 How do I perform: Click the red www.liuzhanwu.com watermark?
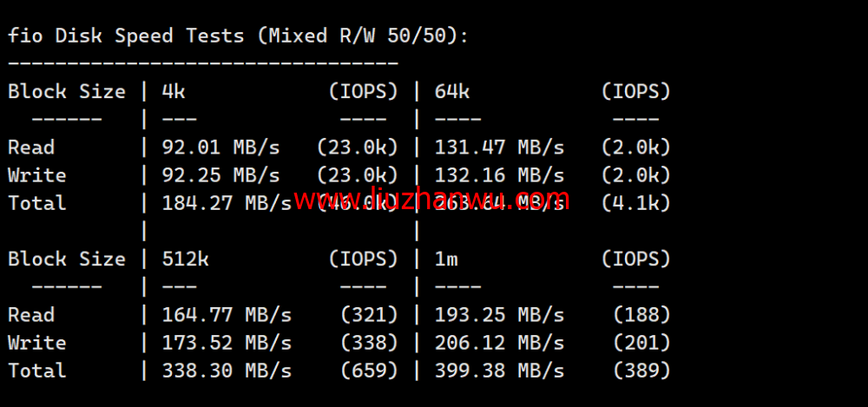[431, 200]
